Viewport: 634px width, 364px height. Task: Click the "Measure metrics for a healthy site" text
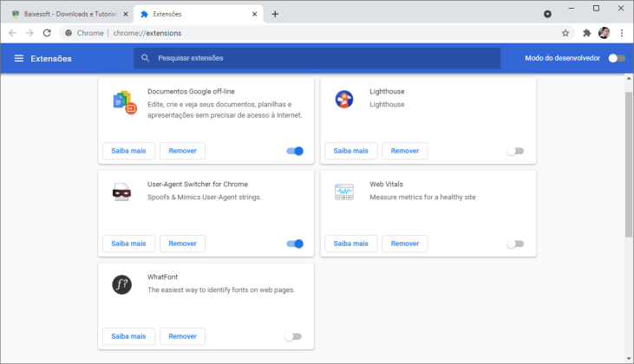(x=422, y=197)
